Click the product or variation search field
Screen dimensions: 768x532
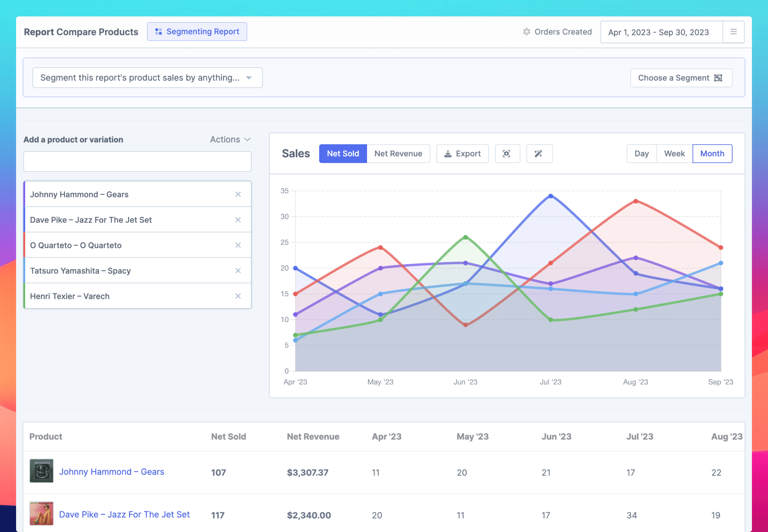tap(137, 161)
